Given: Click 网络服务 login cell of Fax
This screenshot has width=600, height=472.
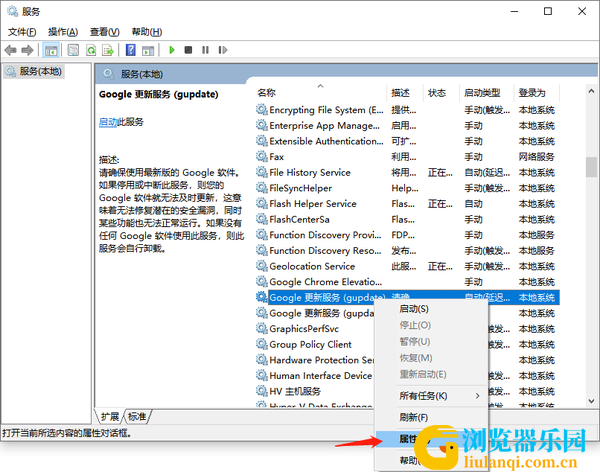Looking at the screenshot, I should coord(536,157).
